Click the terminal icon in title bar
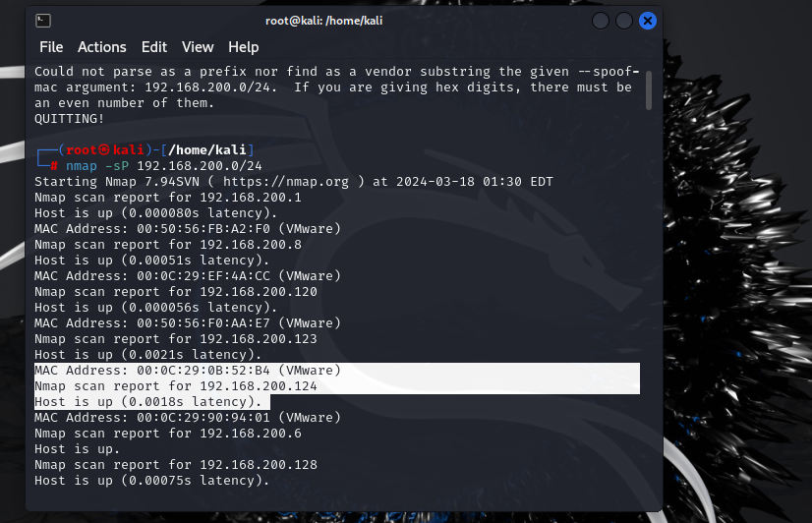Screen dimensions: 812x523 coord(43,21)
